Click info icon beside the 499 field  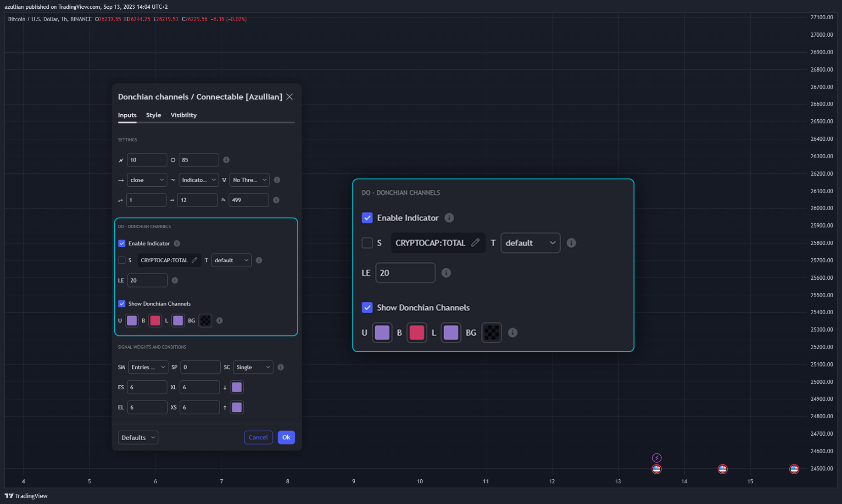coord(276,200)
